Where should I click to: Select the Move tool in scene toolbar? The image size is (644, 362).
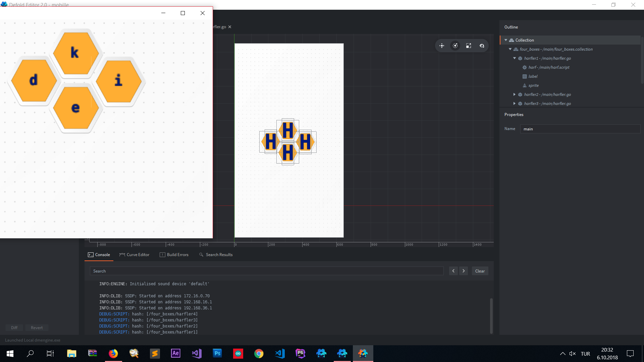[x=442, y=46]
